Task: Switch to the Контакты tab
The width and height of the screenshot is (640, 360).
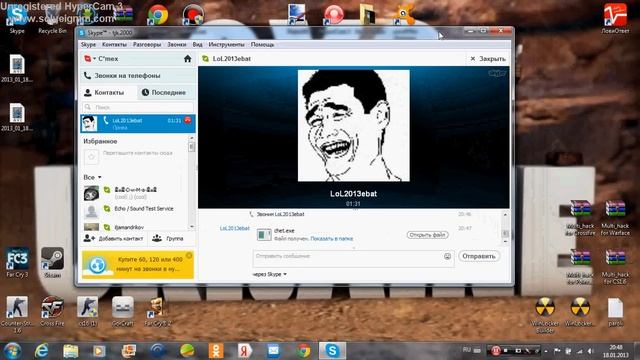Action: click(109, 93)
